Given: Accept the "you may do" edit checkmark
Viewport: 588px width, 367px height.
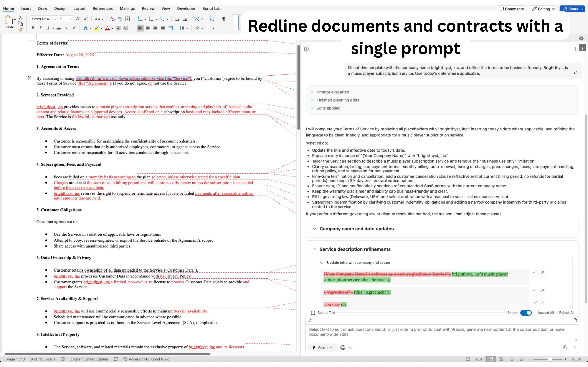Looking at the screenshot, I should coord(535,302).
